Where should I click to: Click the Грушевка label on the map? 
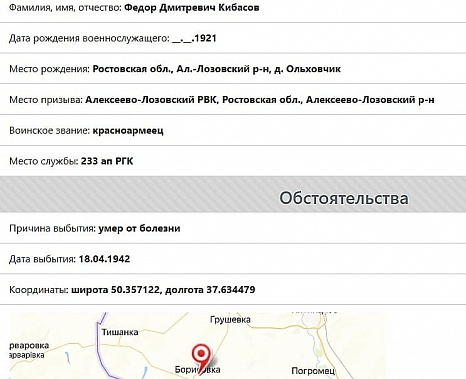tap(230, 320)
